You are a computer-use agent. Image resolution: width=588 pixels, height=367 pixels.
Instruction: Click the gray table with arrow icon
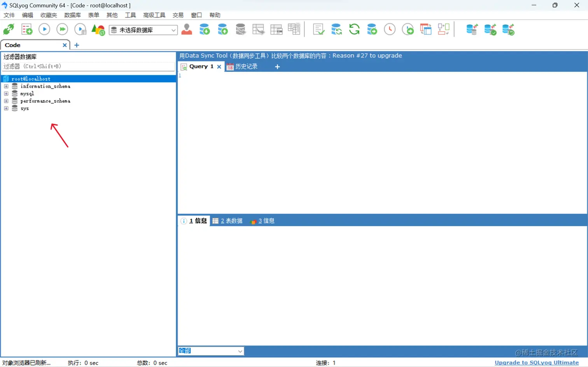coord(259,30)
